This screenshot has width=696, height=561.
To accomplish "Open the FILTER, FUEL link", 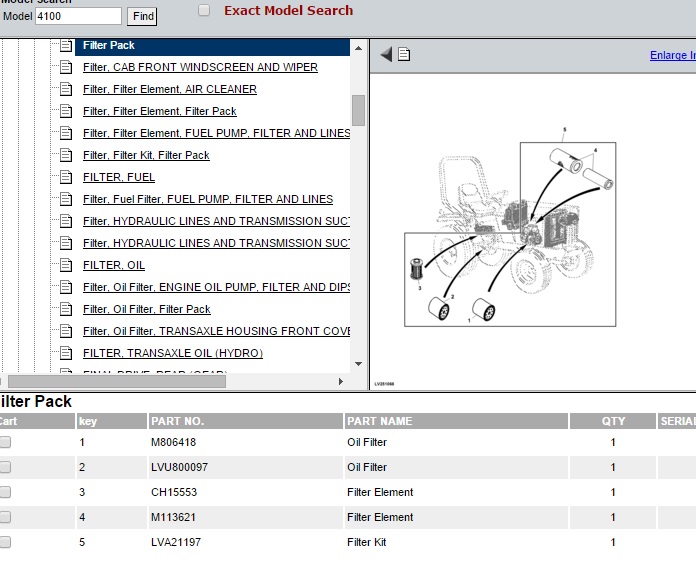I will coord(119,178).
